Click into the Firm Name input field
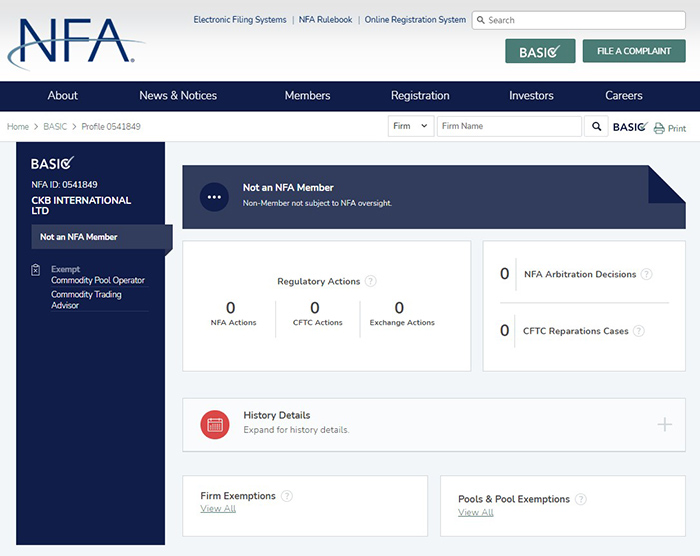 tap(508, 127)
